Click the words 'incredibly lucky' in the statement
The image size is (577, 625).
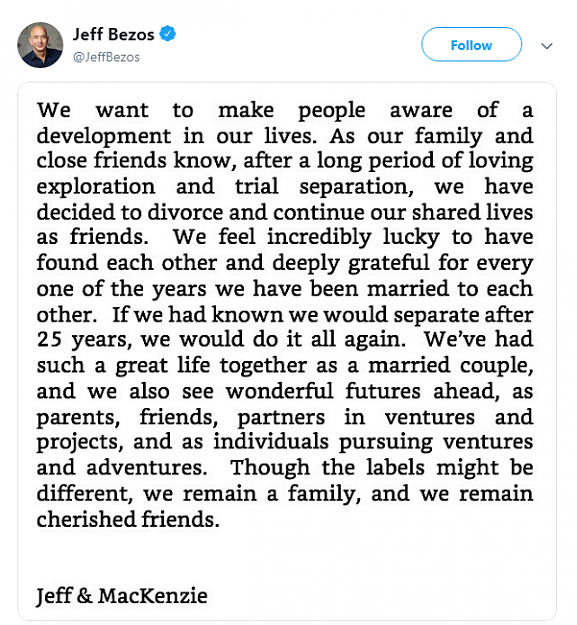[x=353, y=237]
